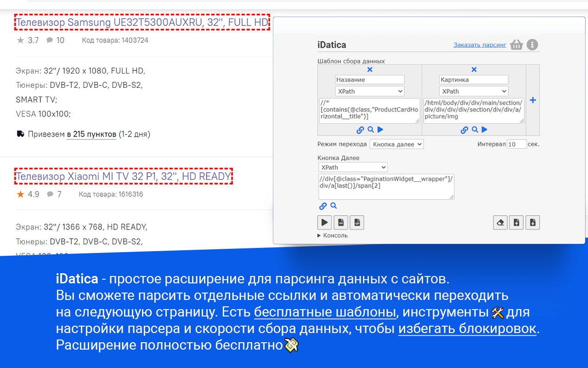Click the Заказать парсинг link
Image resolution: width=588 pixels, height=368 pixels.
pos(480,45)
